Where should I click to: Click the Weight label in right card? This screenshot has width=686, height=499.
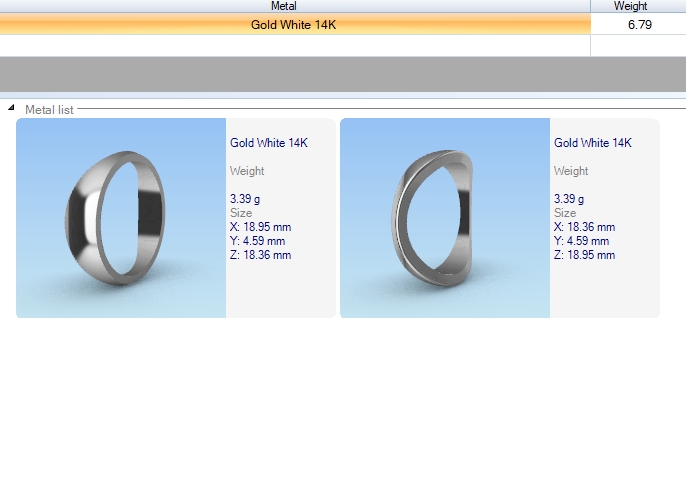pyautogui.click(x=571, y=171)
